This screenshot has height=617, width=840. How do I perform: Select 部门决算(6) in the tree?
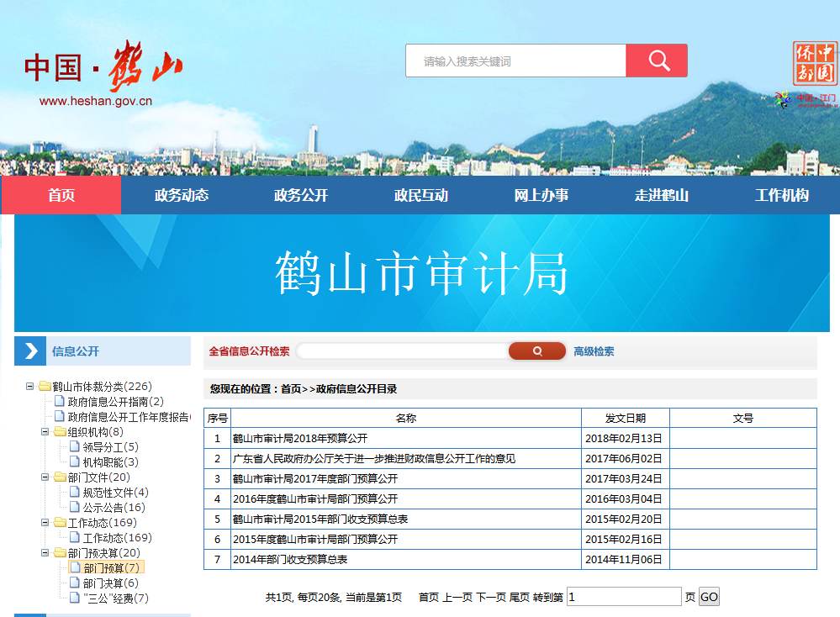[x=110, y=583]
